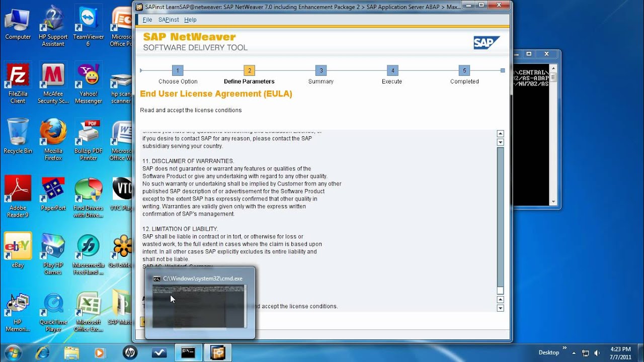Open the SAPinst menu
The height and width of the screenshot is (362, 644).
click(x=169, y=20)
